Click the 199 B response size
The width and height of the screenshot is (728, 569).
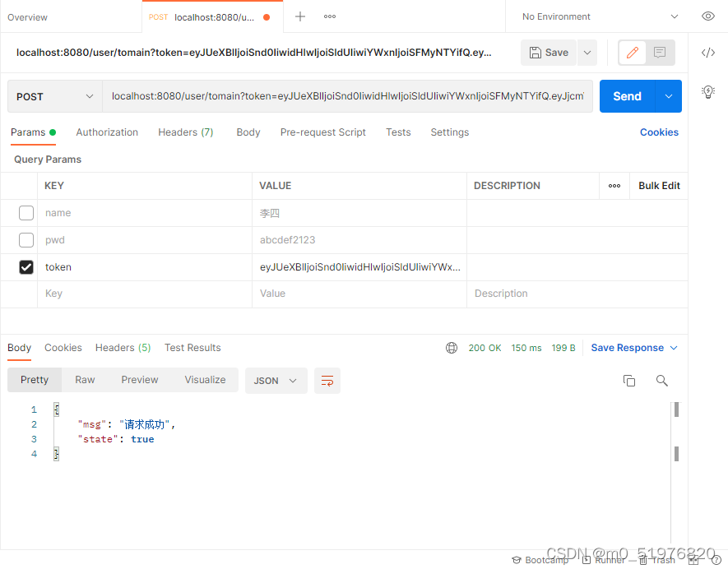click(563, 348)
